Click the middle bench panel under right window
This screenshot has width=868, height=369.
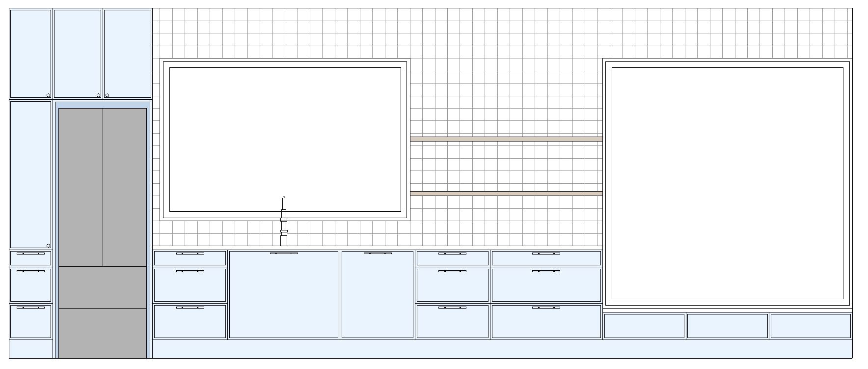coord(727,326)
